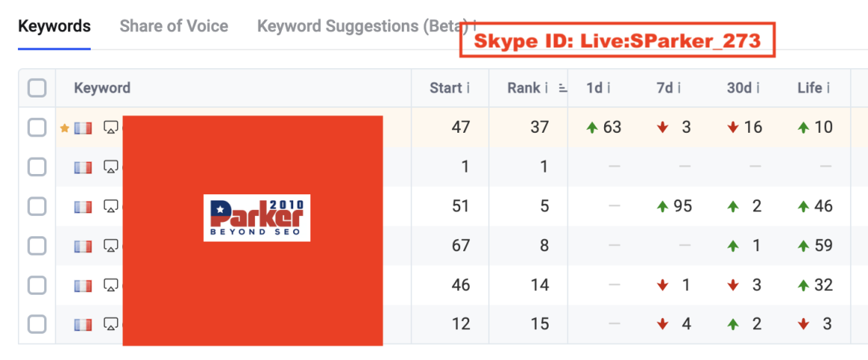Click the Parker Beyond SEO logo

[257, 217]
